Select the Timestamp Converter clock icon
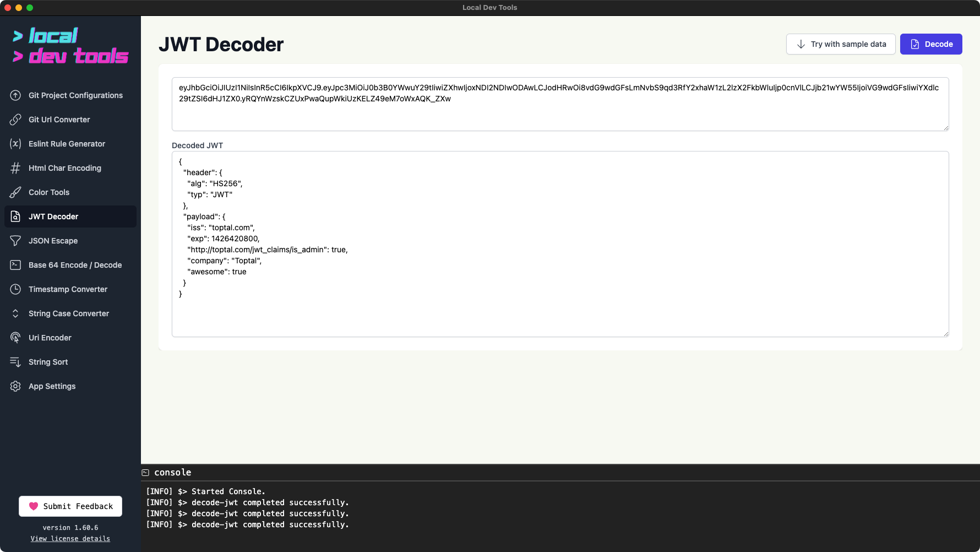980x552 pixels. coord(15,289)
